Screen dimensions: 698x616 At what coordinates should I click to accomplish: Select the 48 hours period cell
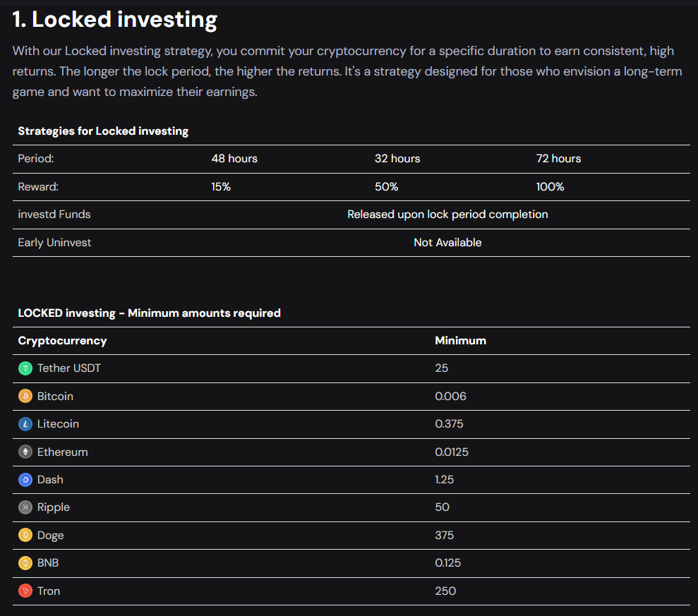click(x=234, y=159)
